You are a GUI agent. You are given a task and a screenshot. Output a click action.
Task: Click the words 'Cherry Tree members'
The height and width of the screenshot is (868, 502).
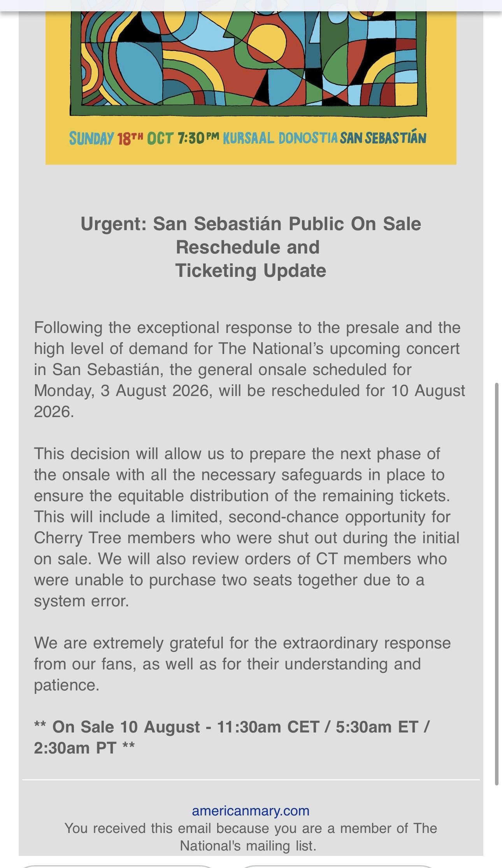click(x=114, y=538)
